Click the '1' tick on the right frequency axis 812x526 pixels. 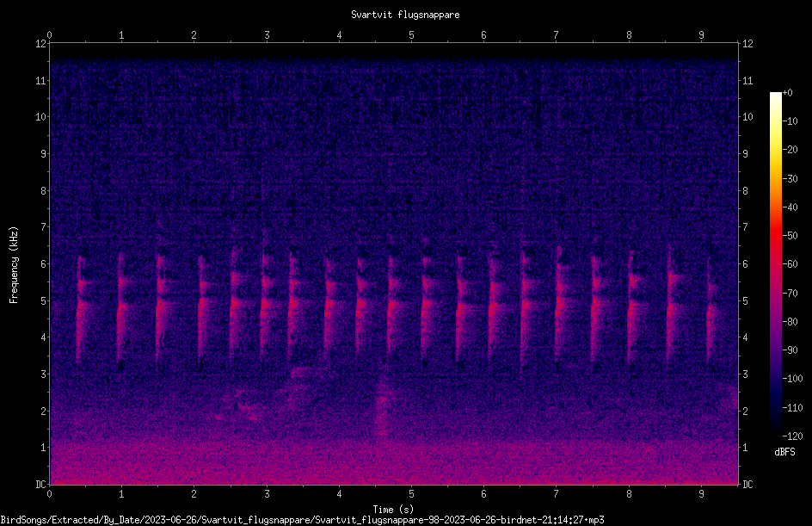(x=745, y=448)
